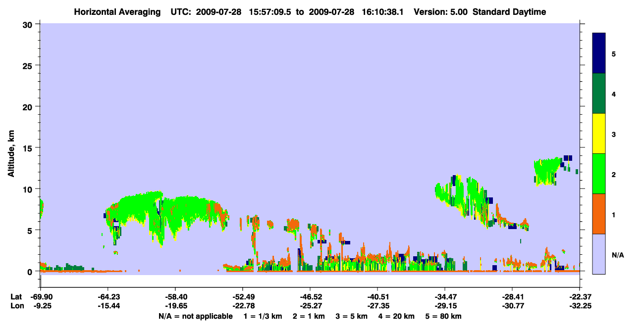Click the latitude value -34.47

[445, 297]
